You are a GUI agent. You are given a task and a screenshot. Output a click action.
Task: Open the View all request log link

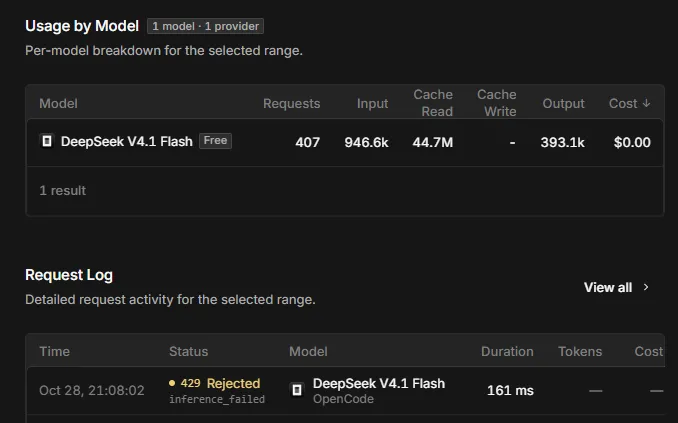pos(617,287)
